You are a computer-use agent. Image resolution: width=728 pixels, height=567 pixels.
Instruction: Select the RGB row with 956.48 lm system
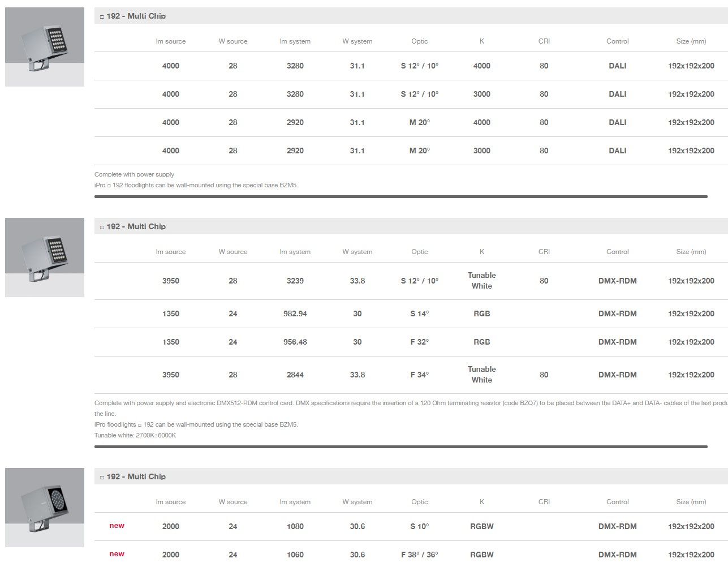pyautogui.click(x=295, y=342)
